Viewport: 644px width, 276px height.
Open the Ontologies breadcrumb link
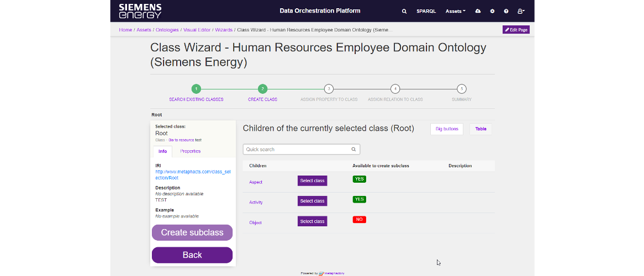(167, 30)
